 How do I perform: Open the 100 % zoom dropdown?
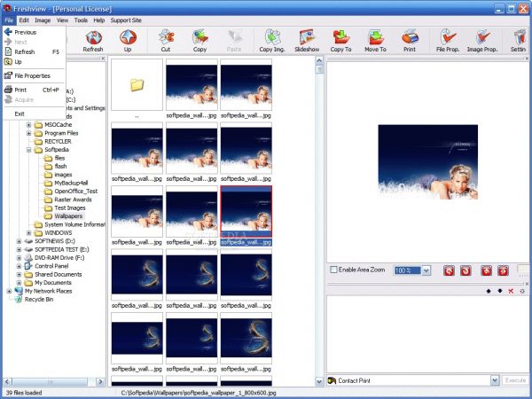pyautogui.click(x=426, y=270)
